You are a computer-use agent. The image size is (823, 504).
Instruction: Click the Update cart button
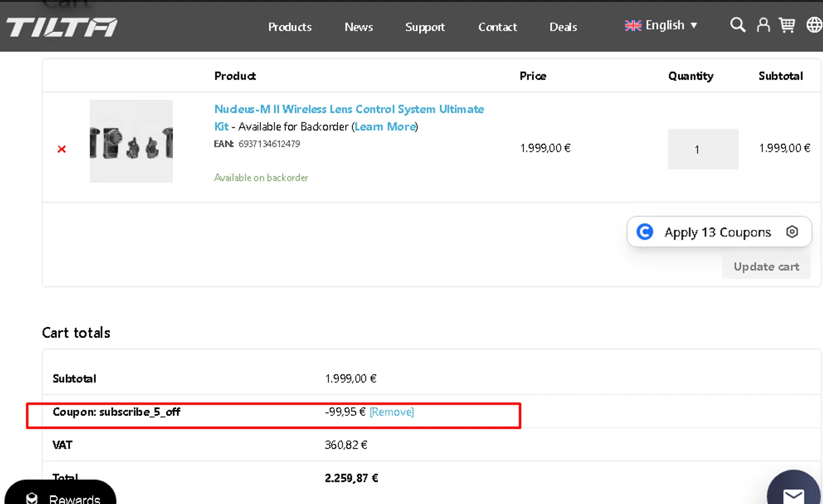click(766, 267)
